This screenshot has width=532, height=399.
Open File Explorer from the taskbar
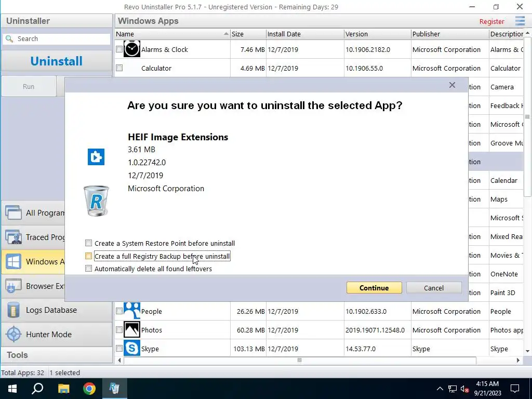click(63, 389)
